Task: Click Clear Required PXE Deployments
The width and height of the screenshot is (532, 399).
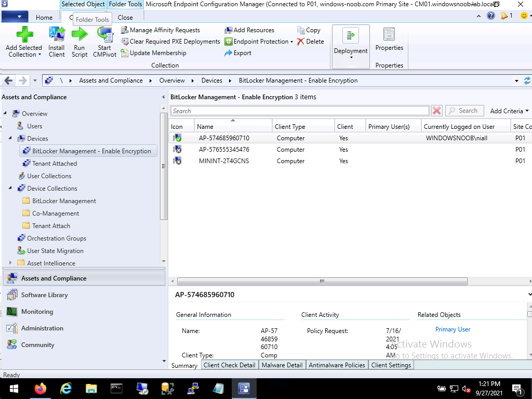Action: [x=171, y=42]
